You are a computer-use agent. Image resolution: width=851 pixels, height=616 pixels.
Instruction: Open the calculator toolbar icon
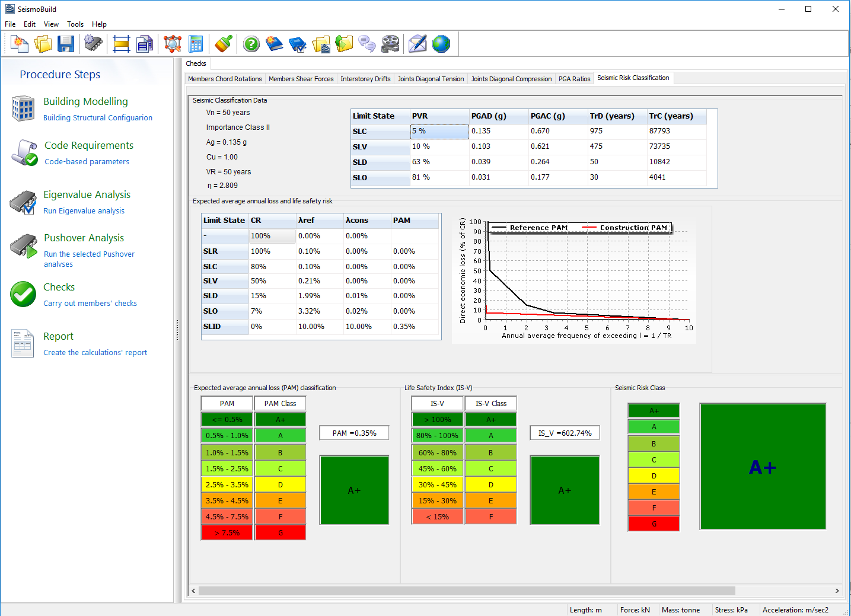[x=196, y=44]
